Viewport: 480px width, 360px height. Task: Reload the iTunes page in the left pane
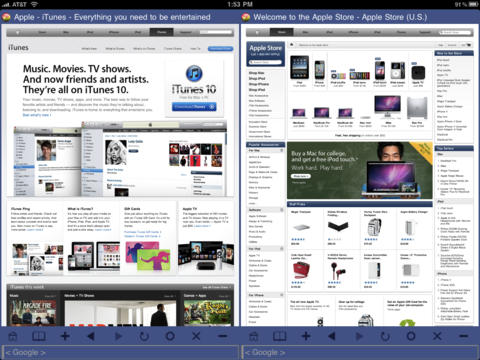pyautogui.click(x=144, y=336)
